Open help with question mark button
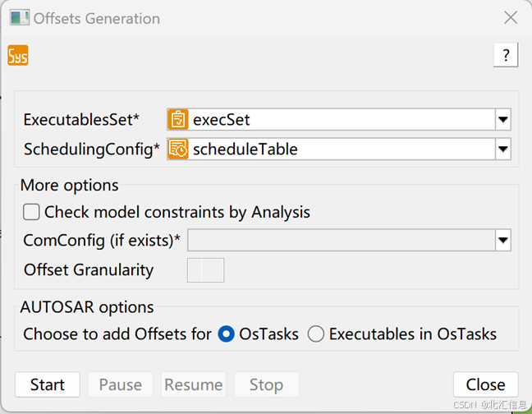The image size is (532, 414). [x=506, y=56]
